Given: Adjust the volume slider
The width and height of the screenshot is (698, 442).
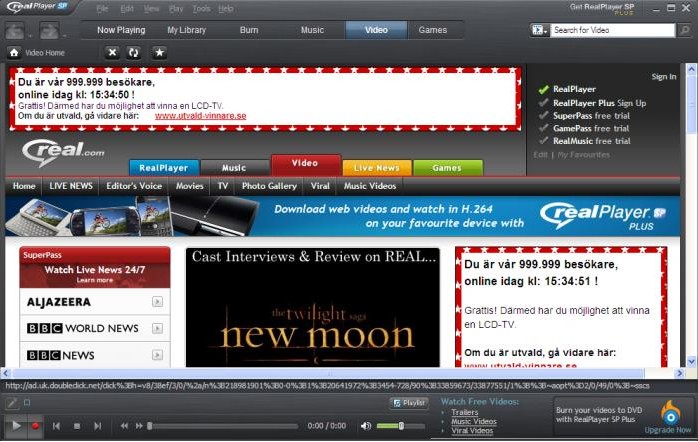Looking at the screenshot, I should (x=400, y=426).
